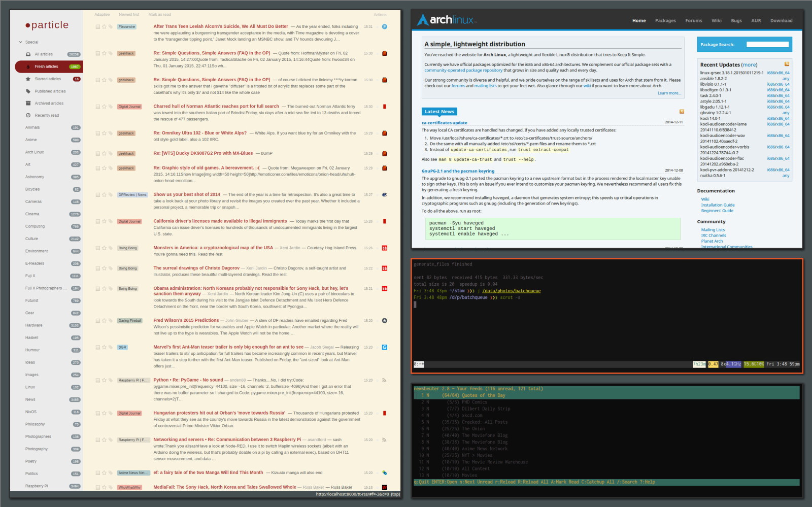Click the Boing Boing feed icon on the 'Monsters in America' row
This screenshot has width=812, height=507.
(385, 248)
